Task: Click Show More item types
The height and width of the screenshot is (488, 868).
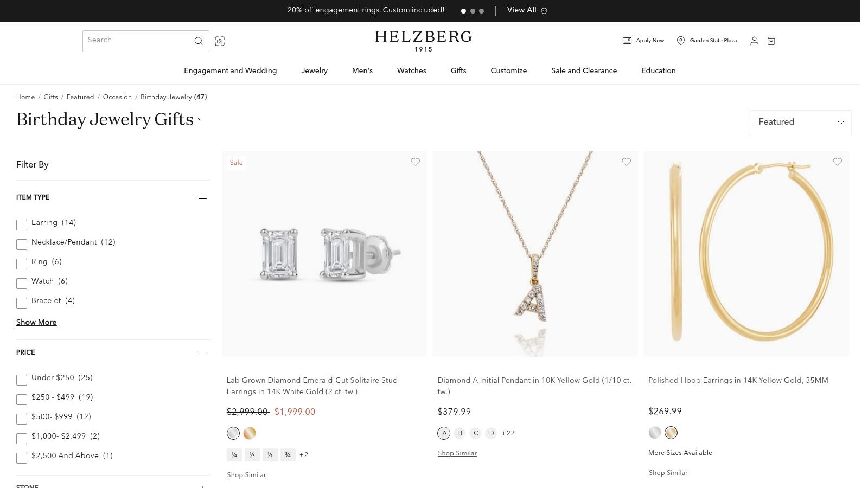Action: click(x=36, y=323)
